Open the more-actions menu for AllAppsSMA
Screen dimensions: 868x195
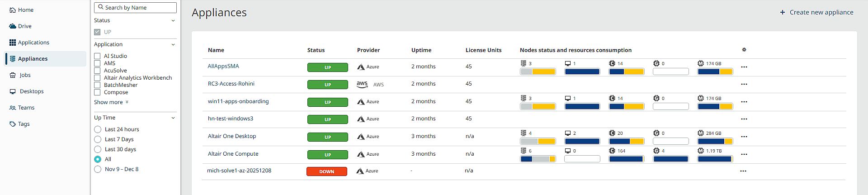(744, 67)
